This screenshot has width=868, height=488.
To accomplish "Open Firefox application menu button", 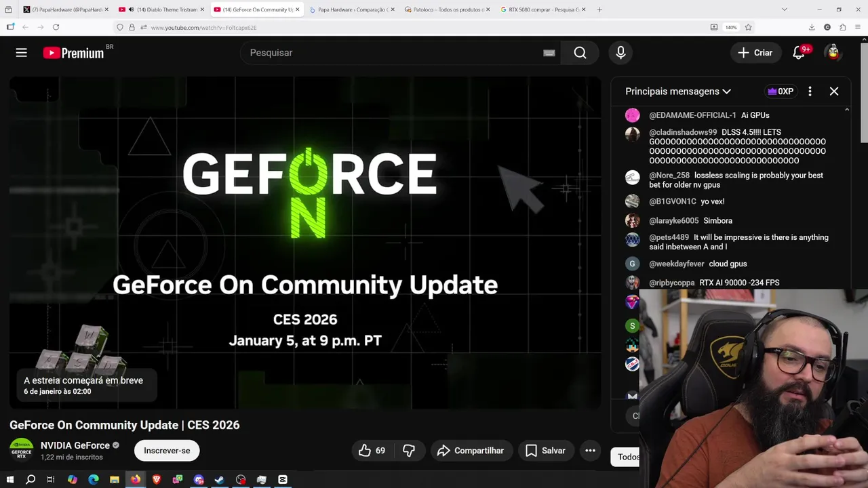I will (858, 27).
